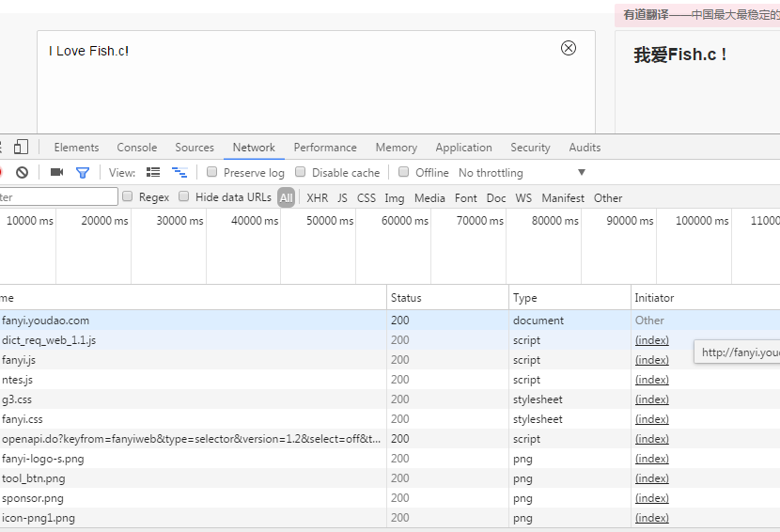
Task: Check the Disable cache option
Action: pyautogui.click(x=301, y=173)
